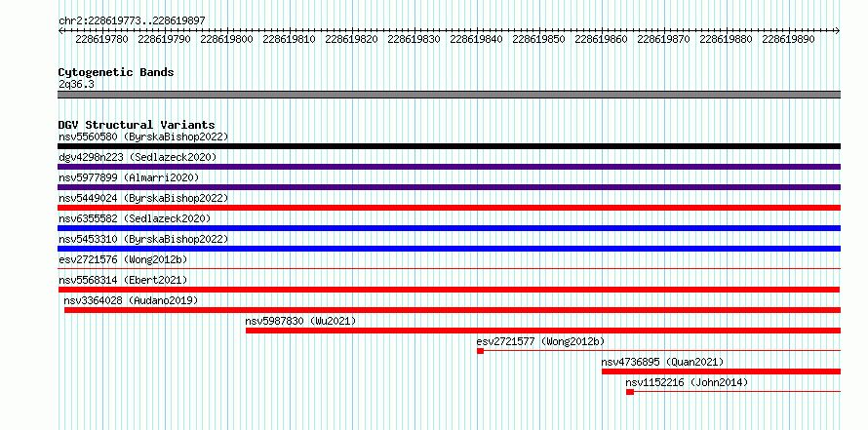This screenshot has width=868, height=430.
Task: Click ruler position 228619850
Action: [x=538, y=39]
